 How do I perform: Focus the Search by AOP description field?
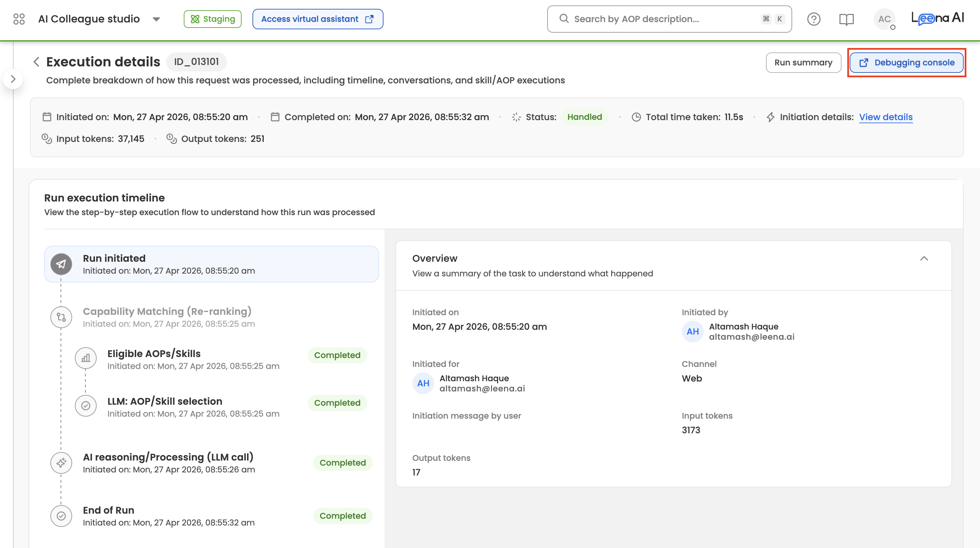pyautogui.click(x=662, y=19)
